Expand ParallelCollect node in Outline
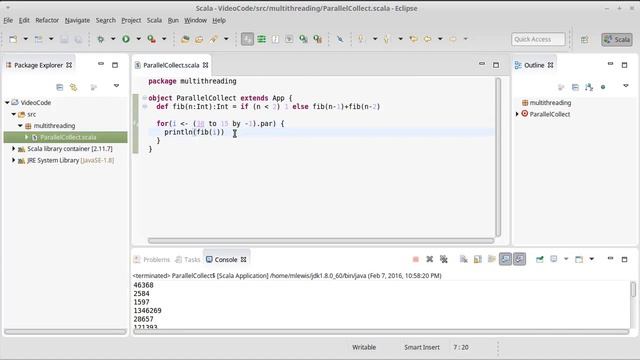Viewport: 640px width, 360px height. tap(517, 114)
